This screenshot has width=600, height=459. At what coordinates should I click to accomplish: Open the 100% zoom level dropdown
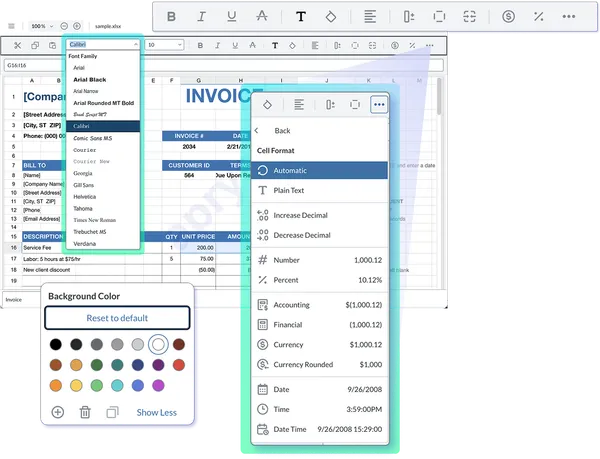tap(42, 26)
